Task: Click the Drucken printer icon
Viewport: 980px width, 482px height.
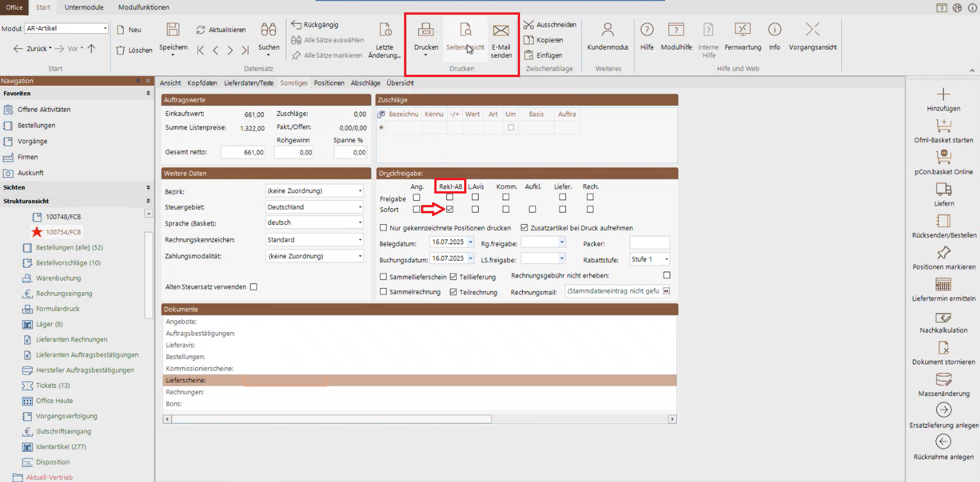Action: [x=426, y=30]
